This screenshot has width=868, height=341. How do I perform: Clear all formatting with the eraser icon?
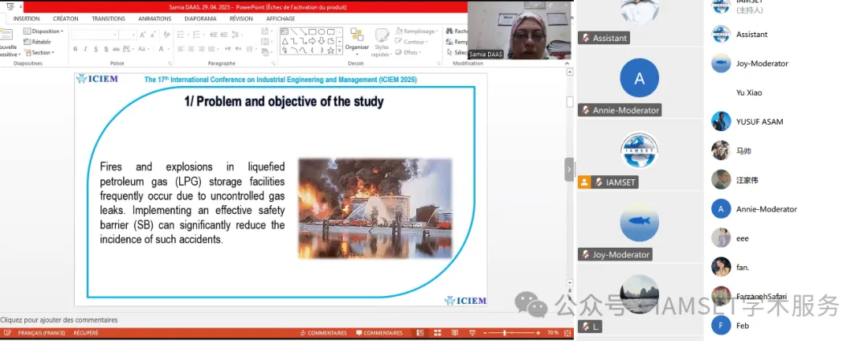(166, 35)
